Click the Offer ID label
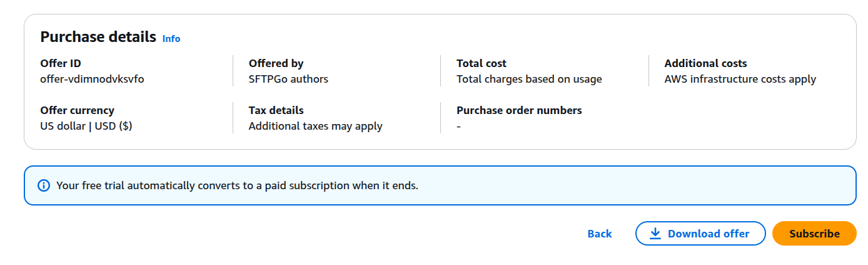 (x=61, y=63)
